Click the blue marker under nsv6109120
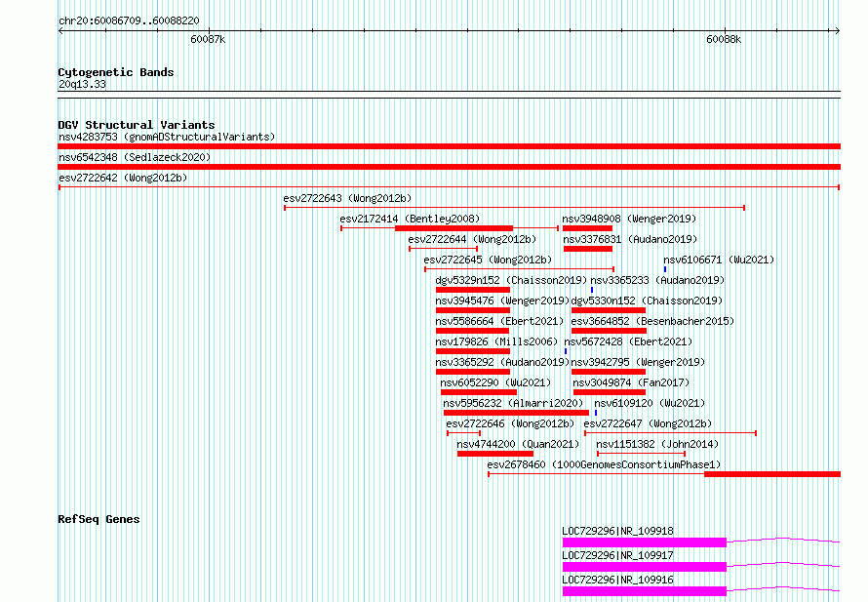 tap(596, 413)
